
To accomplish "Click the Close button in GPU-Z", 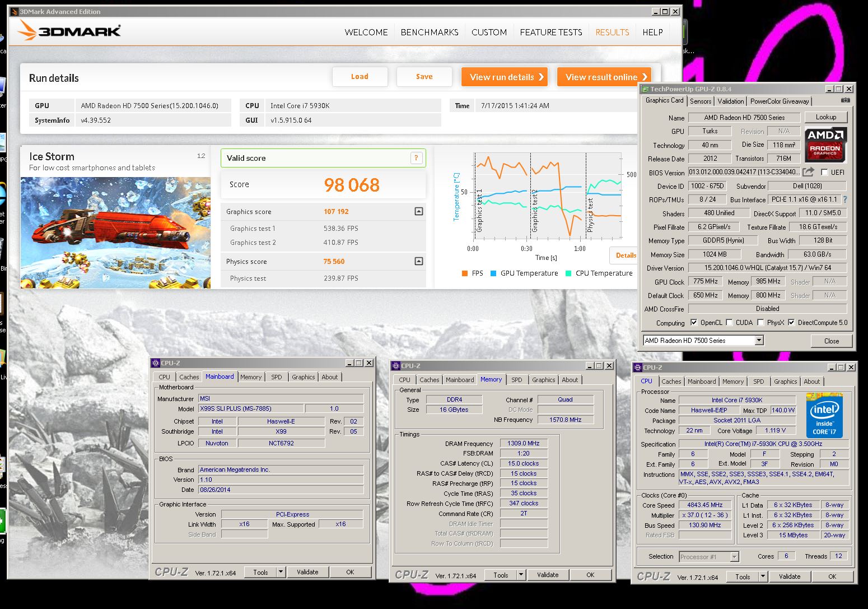I will click(832, 341).
